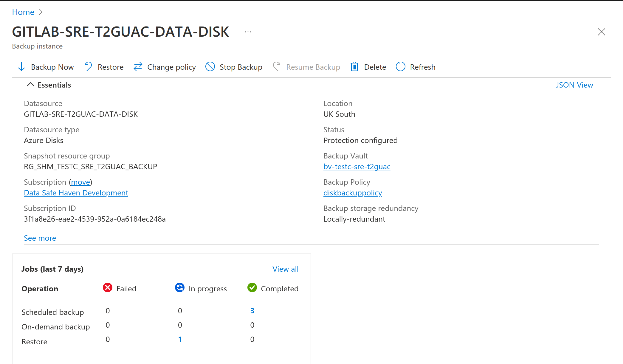Select the RG_SHM_TESTC_SRE_T2GUAC_BACKUP text
This screenshot has height=364, width=623.
pos(90,167)
